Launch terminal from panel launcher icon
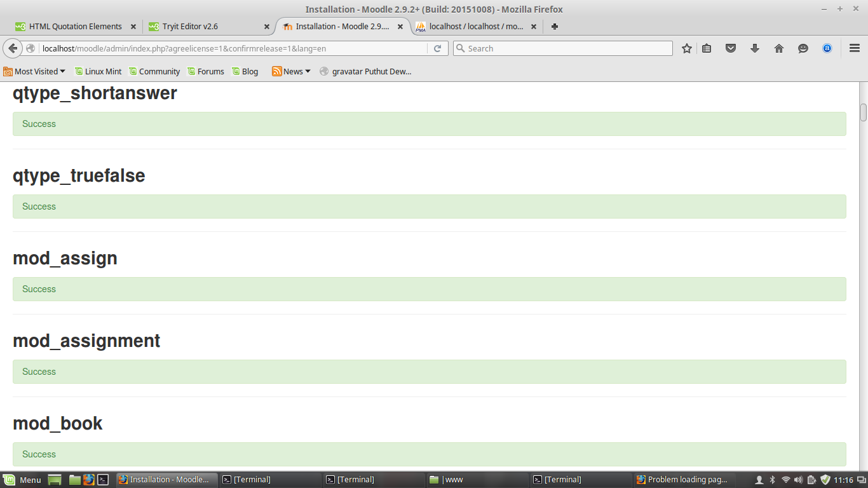 [x=103, y=480]
